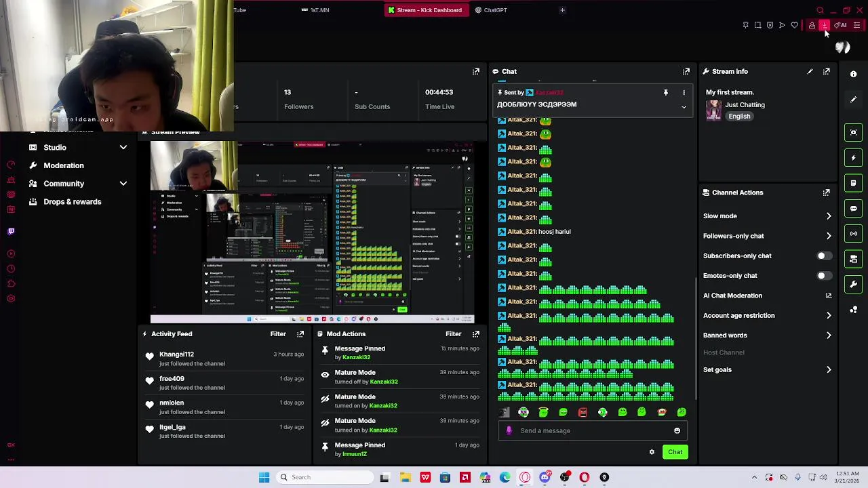This screenshot has height=488, width=868.
Task: Expand the pinned message chevron
Action: click(684, 107)
